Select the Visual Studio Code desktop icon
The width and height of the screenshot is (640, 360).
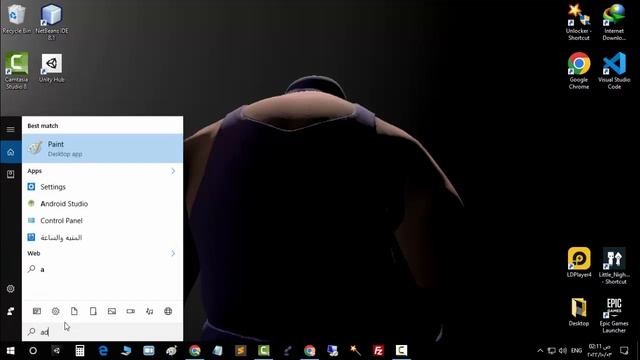(614, 71)
